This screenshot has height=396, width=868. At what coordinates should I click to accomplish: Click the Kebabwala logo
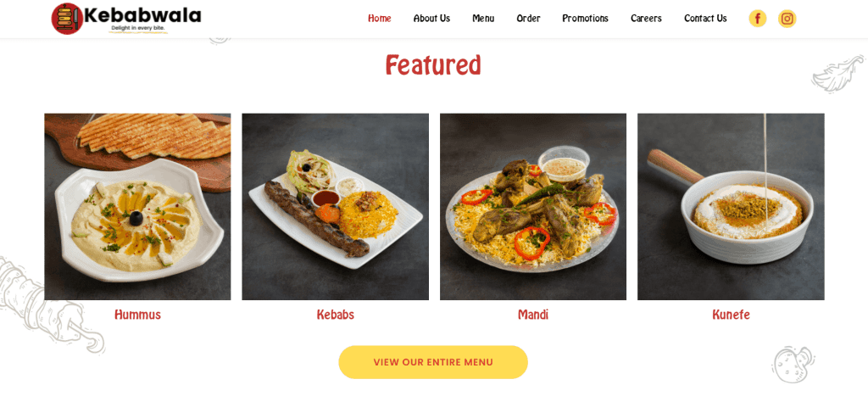(x=126, y=19)
